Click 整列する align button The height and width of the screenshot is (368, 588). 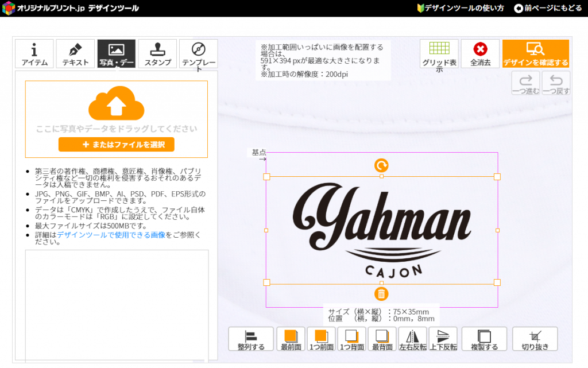[x=251, y=339]
